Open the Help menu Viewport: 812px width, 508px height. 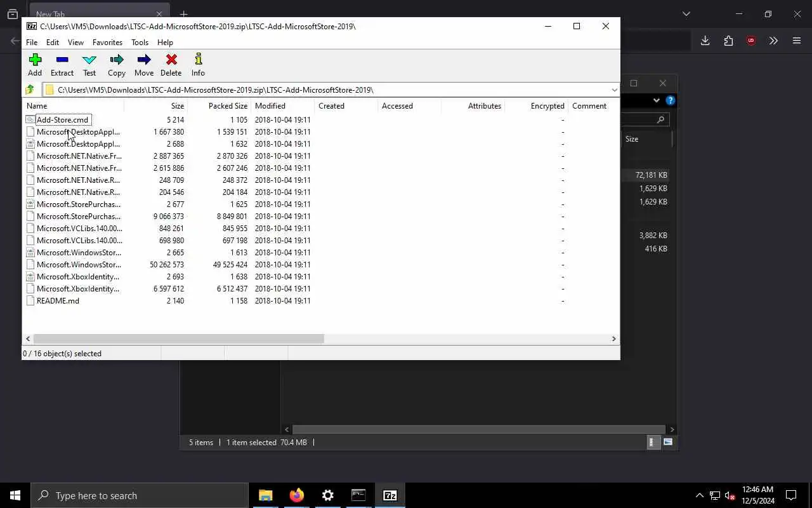click(165, 43)
